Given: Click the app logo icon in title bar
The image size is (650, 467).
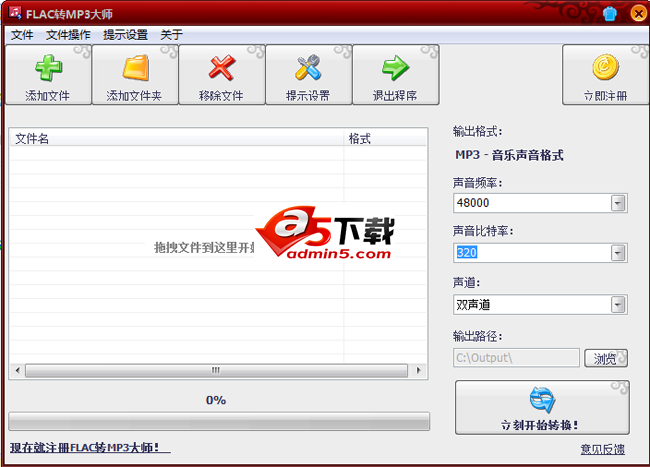Looking at the screenshot, I should point(15,12).
